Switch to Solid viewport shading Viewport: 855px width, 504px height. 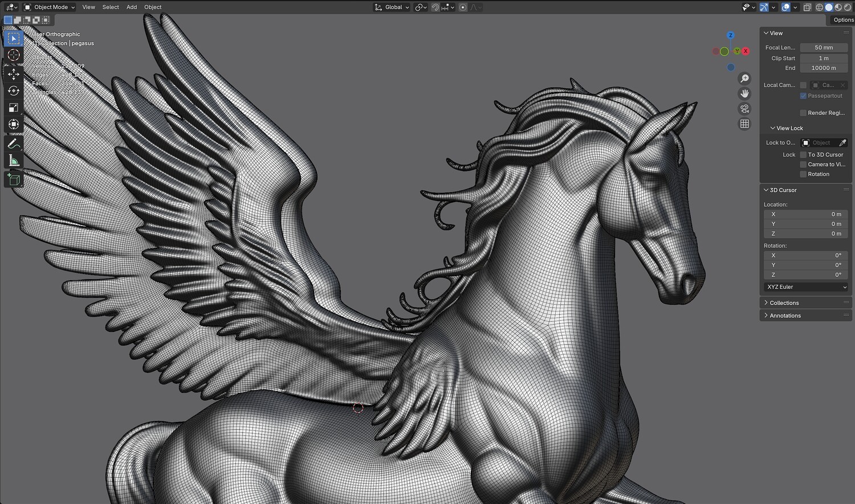(x=829, y=7)
